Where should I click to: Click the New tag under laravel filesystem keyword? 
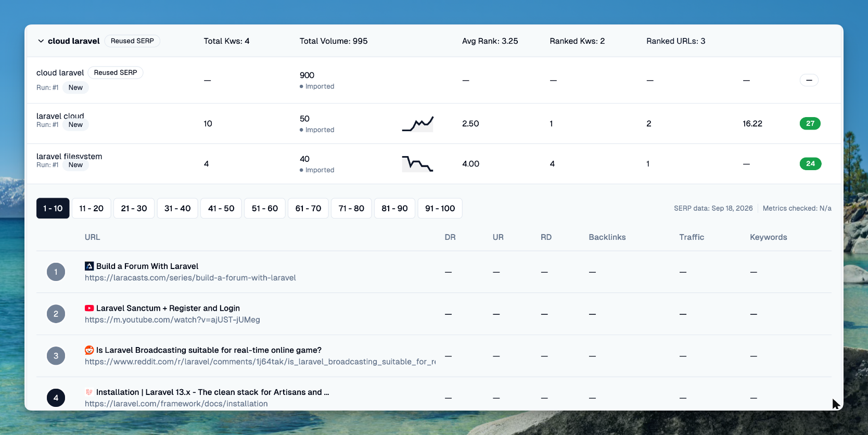click(x=75, y=165)
